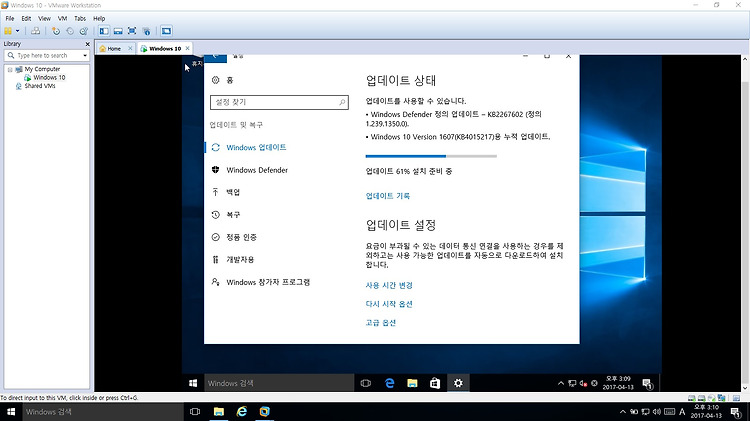This screenshot has width=750, height=421.
Task: Open the 개발자용 (For developers) page
Action: (240, 260)
